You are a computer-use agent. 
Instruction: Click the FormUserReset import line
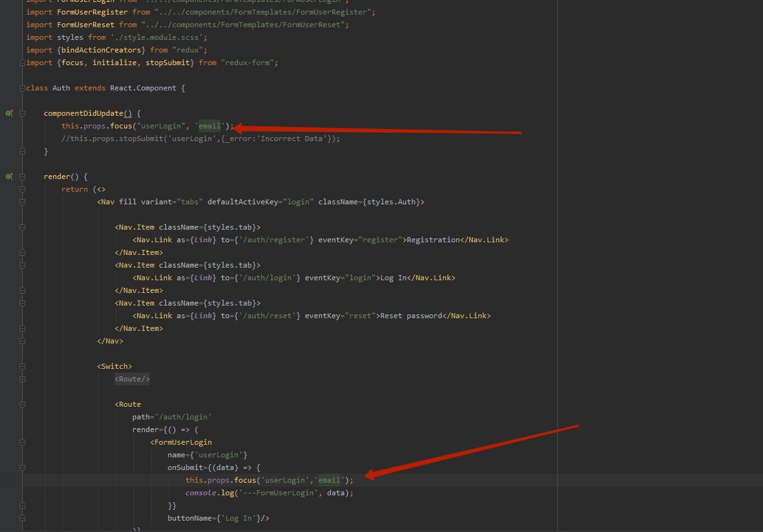click(x=187, y=25)
